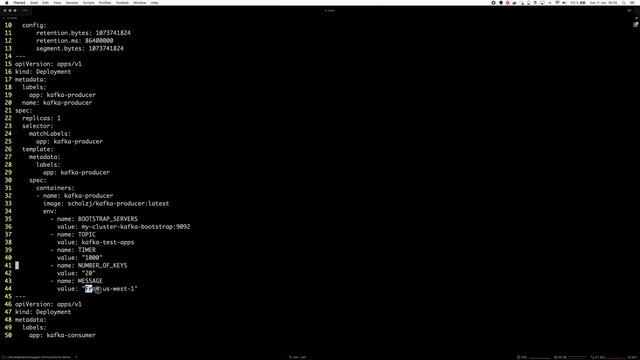Click value: kafka-test-apps

coord(96,242)
